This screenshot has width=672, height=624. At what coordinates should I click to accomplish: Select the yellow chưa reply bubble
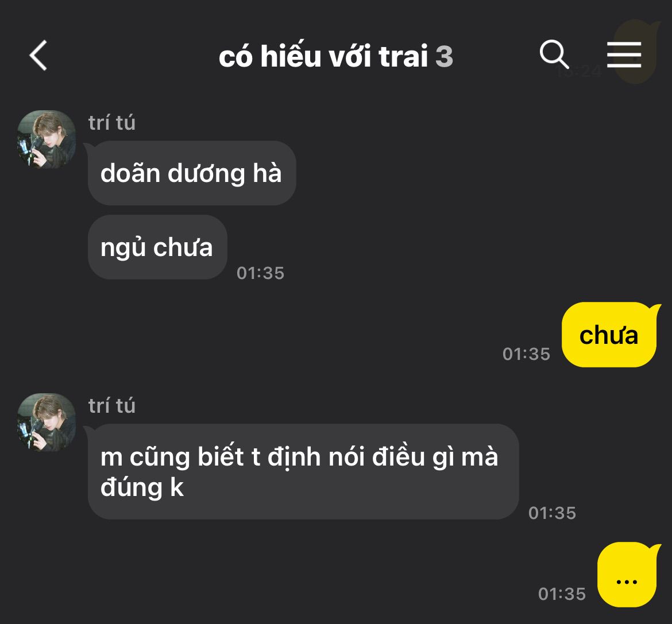tap(609, 335)
